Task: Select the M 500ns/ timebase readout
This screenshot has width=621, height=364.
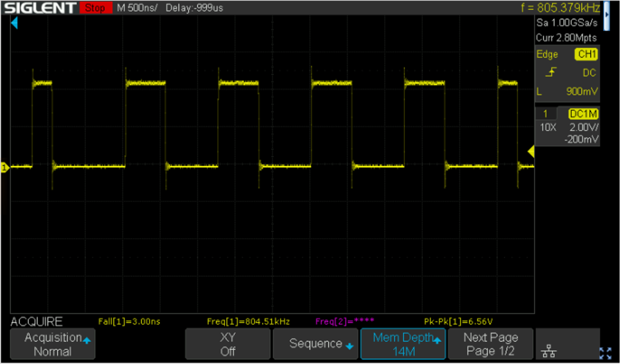Action: click(137, 8)
